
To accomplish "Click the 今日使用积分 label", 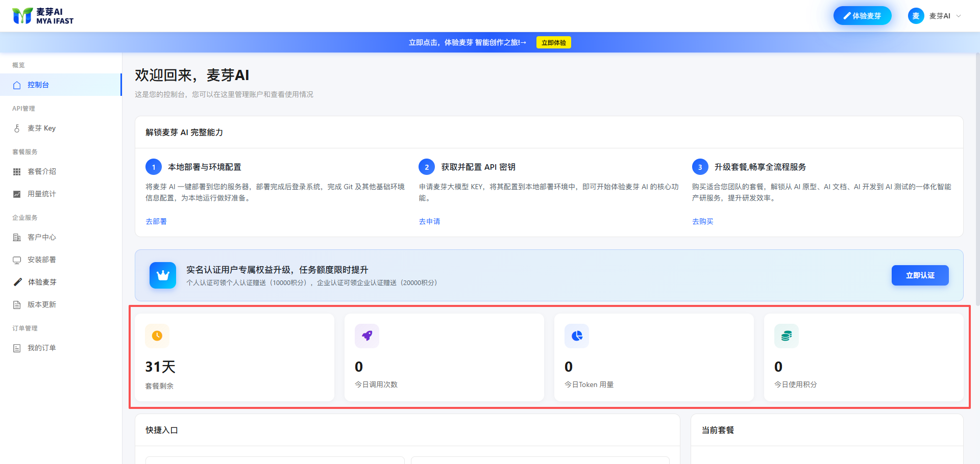I will 795,384.
